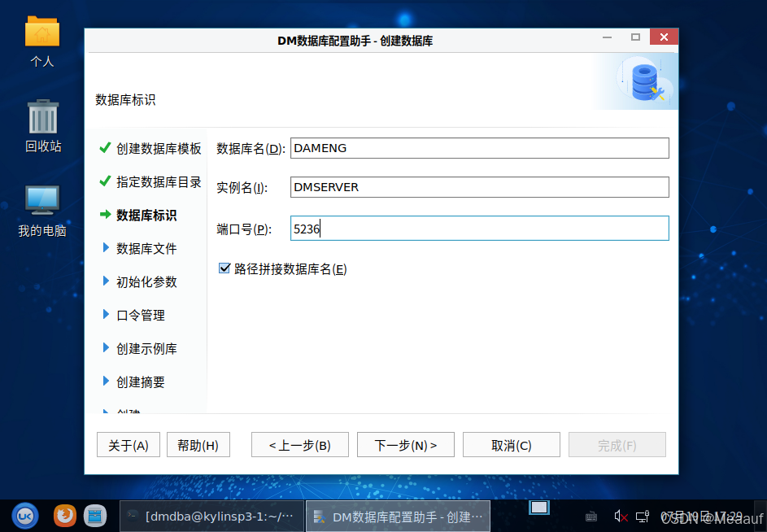Go back with <上一步(B)
The height and width of the screenshot is (532, 767).
pyautogui.click(x=300, y=445)
